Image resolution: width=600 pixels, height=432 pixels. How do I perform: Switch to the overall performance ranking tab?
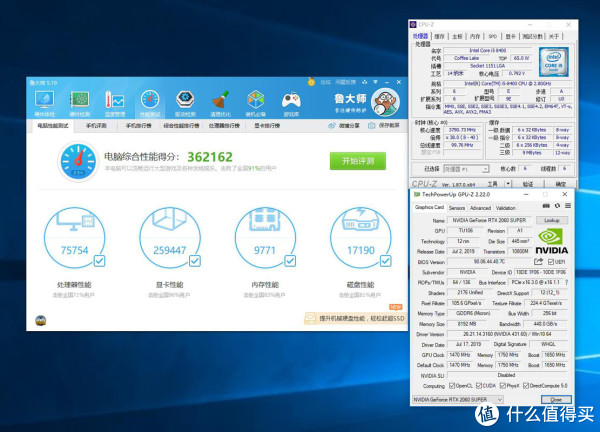[181, 126]
